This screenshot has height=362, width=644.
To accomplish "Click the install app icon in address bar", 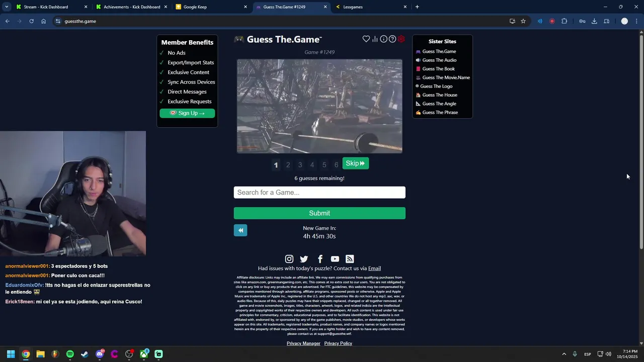I will (512, 21).
